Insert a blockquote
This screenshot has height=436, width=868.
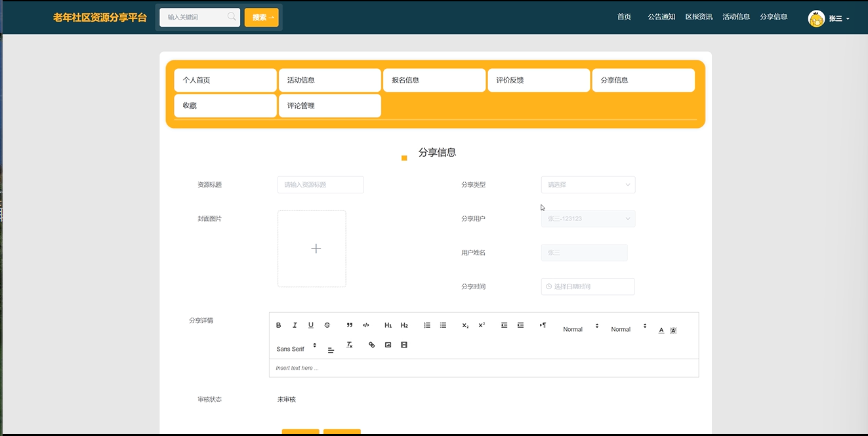pos(350,325)
